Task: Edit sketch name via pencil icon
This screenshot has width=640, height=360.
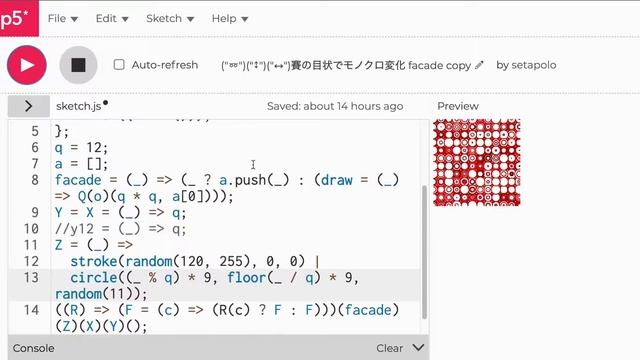Action: [480, 65]
